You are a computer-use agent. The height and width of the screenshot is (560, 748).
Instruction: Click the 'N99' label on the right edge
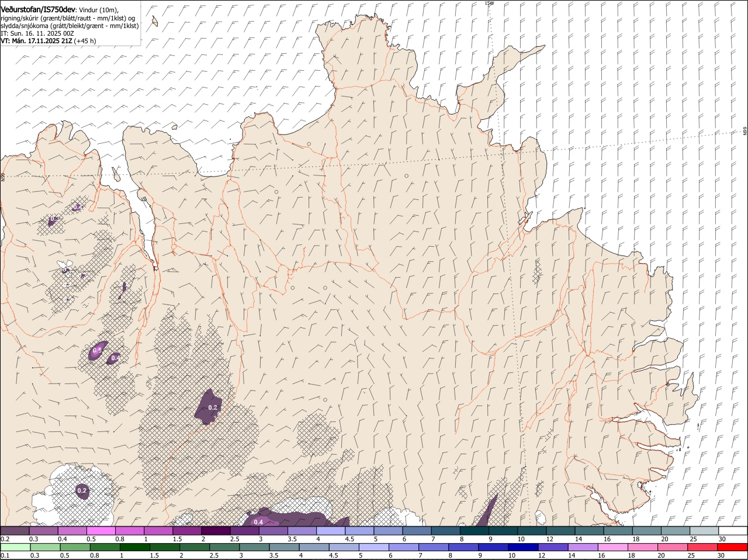click(745, 132)
